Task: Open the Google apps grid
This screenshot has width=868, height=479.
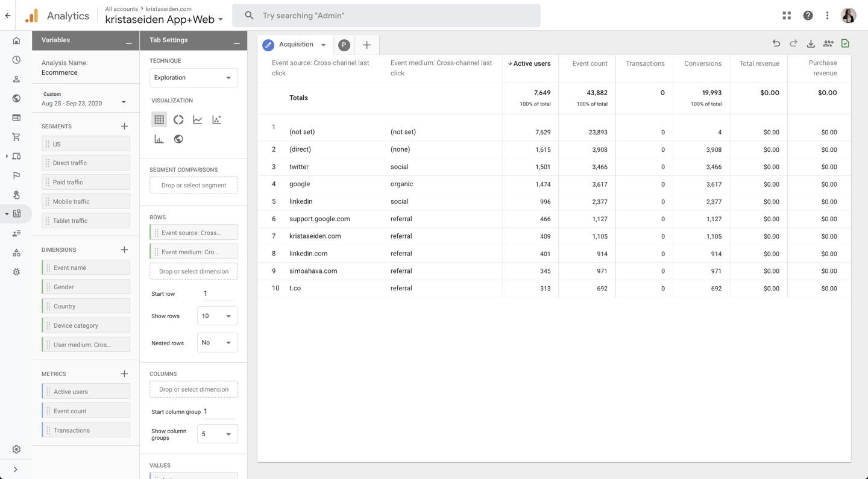Action: tap(787, 16)
